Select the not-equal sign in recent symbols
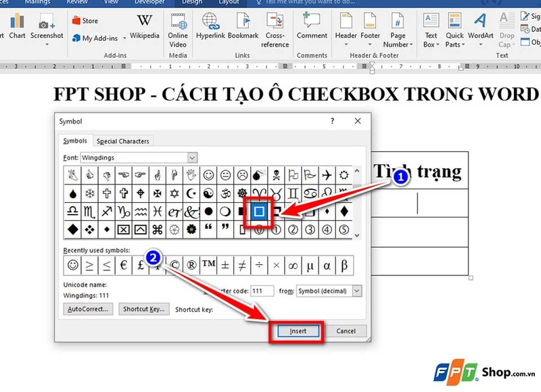The image size is (541, 392). 242,265
